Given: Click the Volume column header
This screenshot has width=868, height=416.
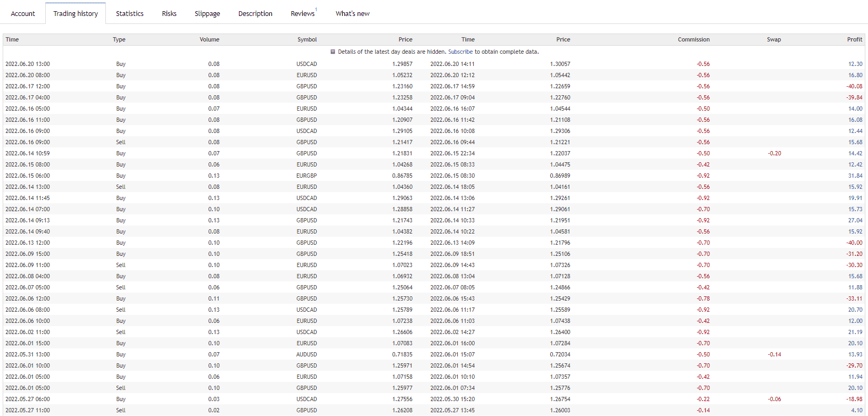Looking at the screenshot, I should coord(209,39).
